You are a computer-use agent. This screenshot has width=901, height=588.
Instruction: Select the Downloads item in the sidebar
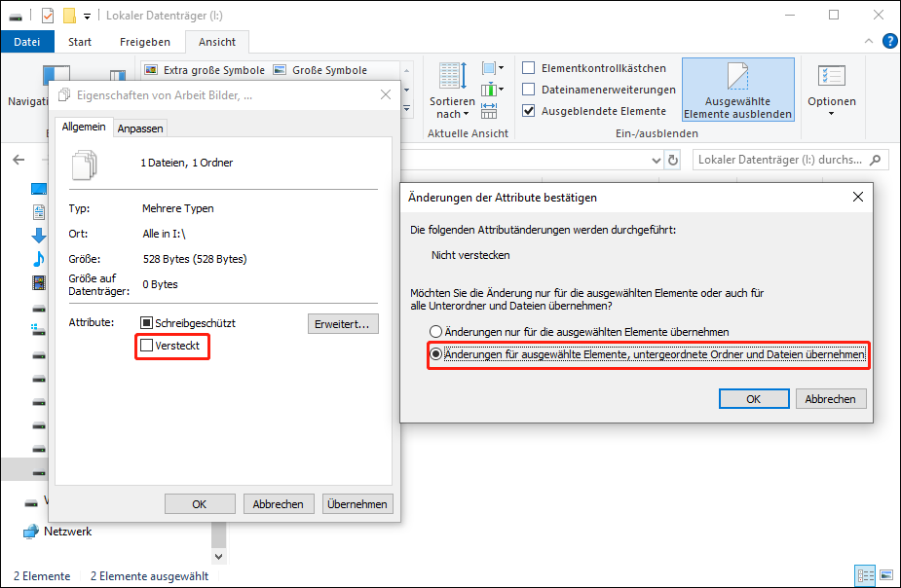(x=39, y=234)
